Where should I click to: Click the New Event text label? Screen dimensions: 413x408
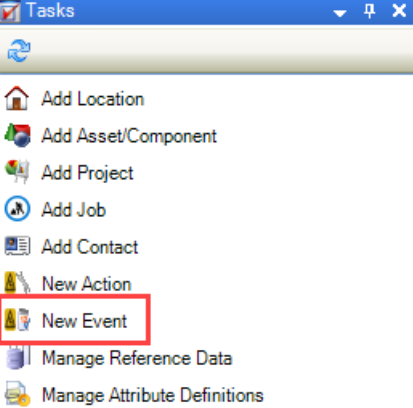click(x=84, y=321)
